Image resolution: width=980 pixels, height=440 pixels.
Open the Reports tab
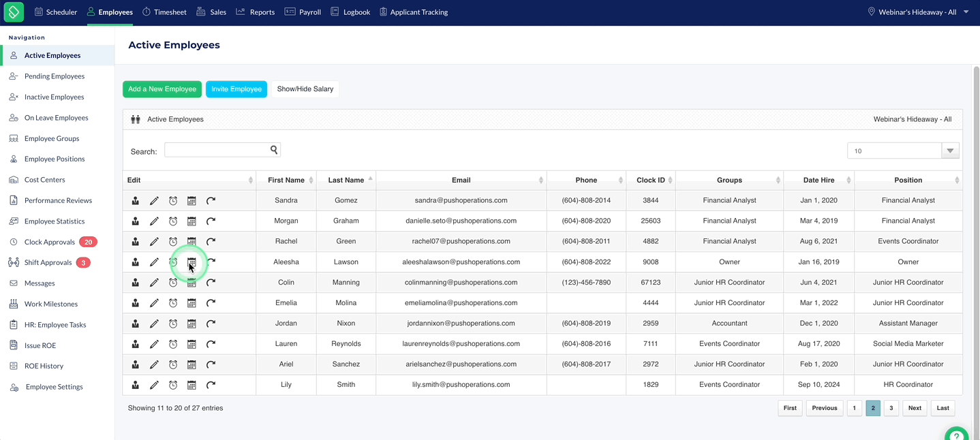point(256,12)
